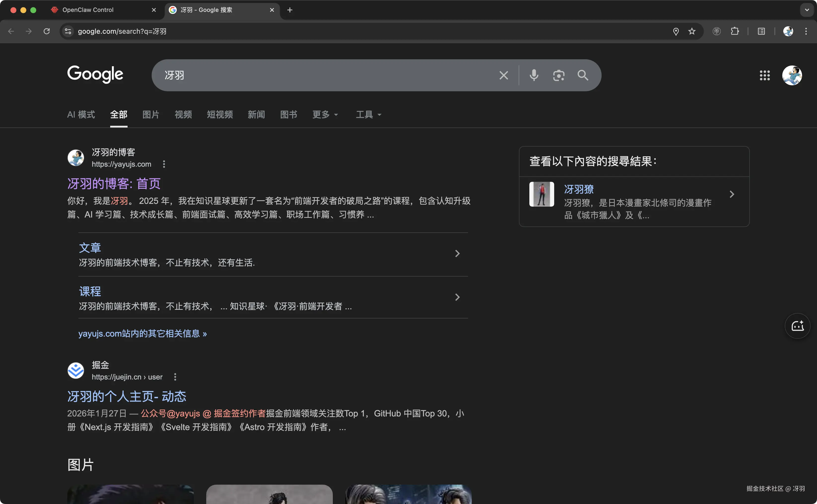817x504 pixels.
Task: Switch to the 图片 search tab
Action: (151, 114)
